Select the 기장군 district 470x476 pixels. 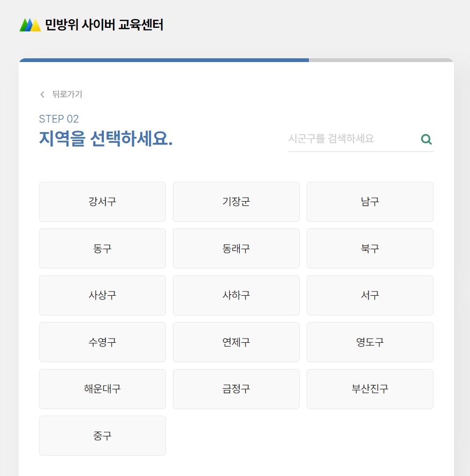(x=236, y=202)
